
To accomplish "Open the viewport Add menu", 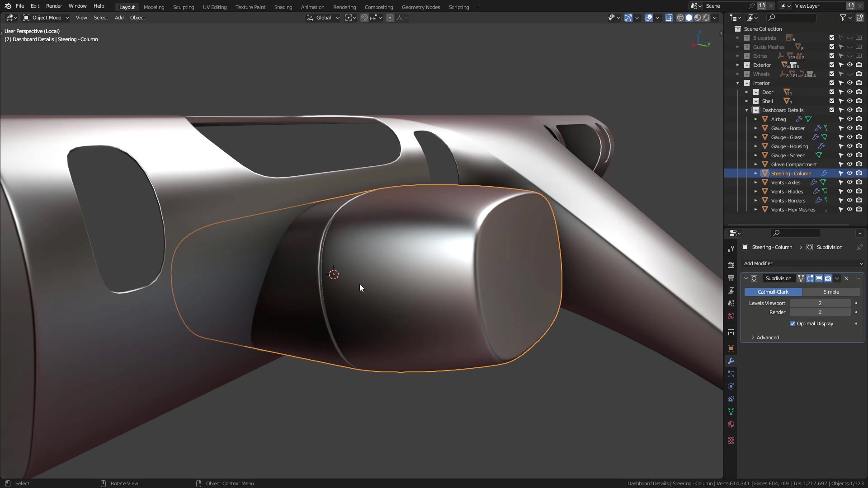I will [x=119, y=18].
